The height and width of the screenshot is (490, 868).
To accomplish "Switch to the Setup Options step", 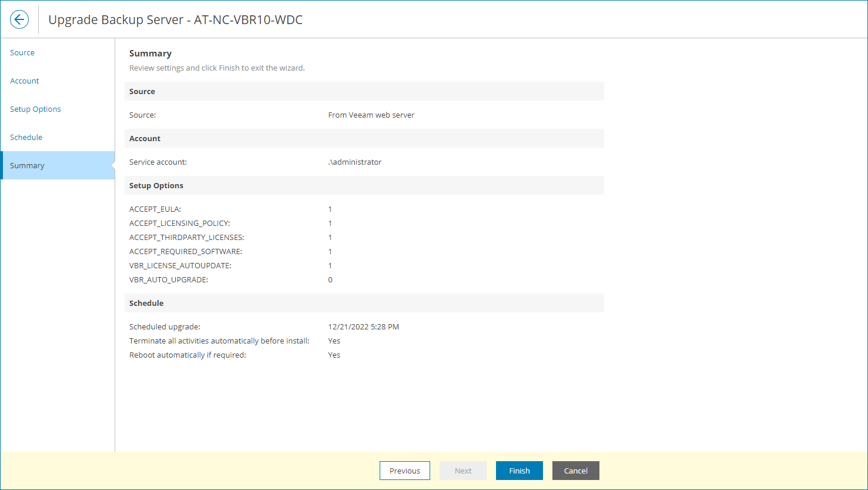I will [35, 109].
